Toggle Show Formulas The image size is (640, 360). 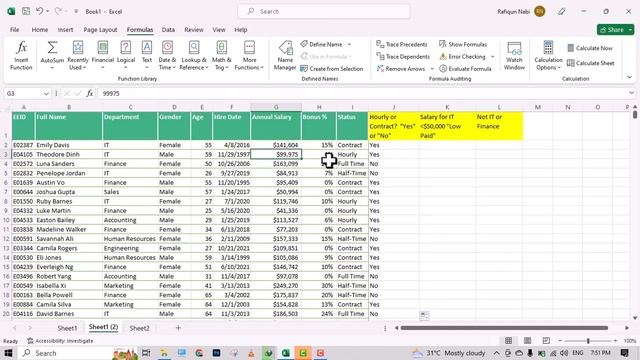tap(463, 44)
